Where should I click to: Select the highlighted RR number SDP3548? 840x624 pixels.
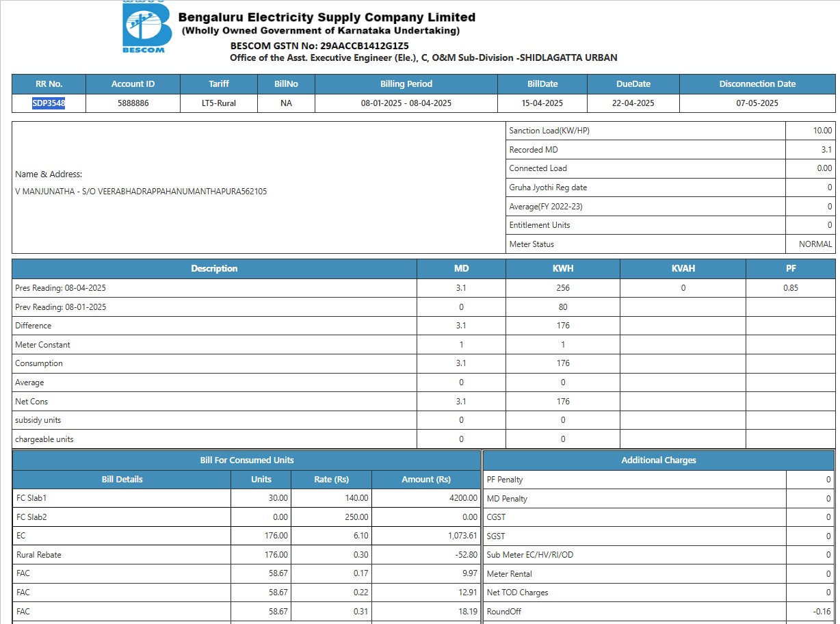tap(49, 103)
